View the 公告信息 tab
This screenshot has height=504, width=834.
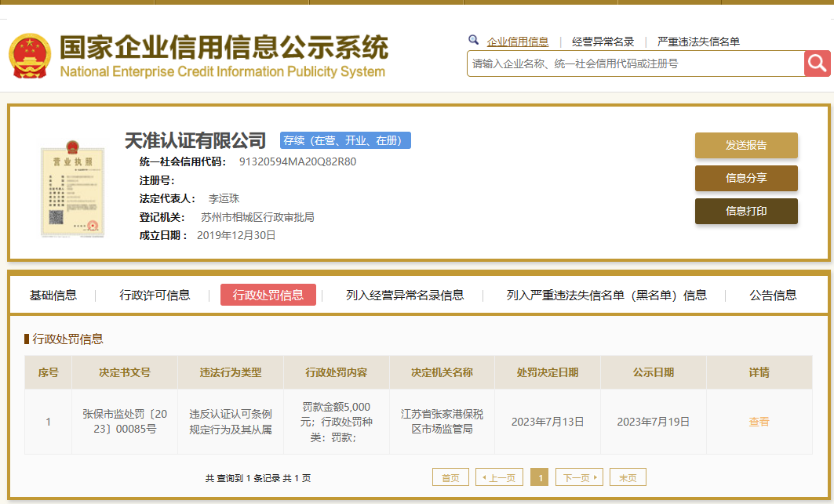[770, 295]
